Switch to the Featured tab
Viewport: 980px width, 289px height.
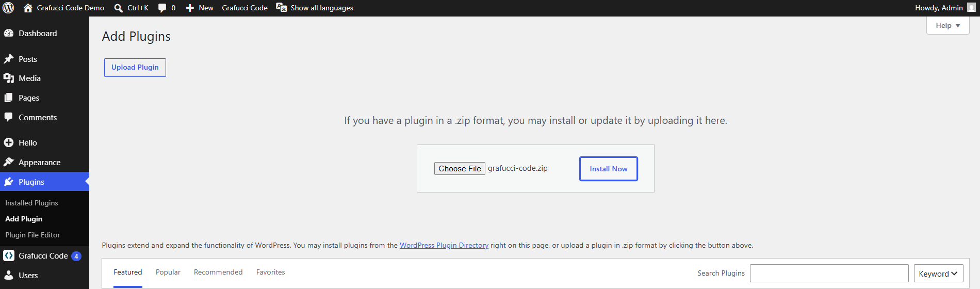coord(128,272)
